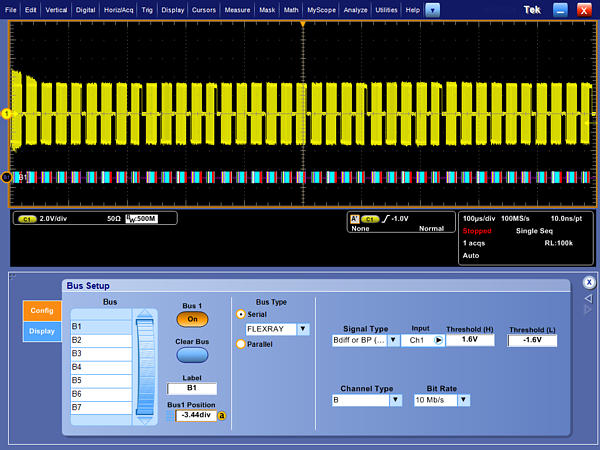The width and height of the screenshot is (600, 450).
Task: Select bus B4 in the Bus list
Action: 100,367
